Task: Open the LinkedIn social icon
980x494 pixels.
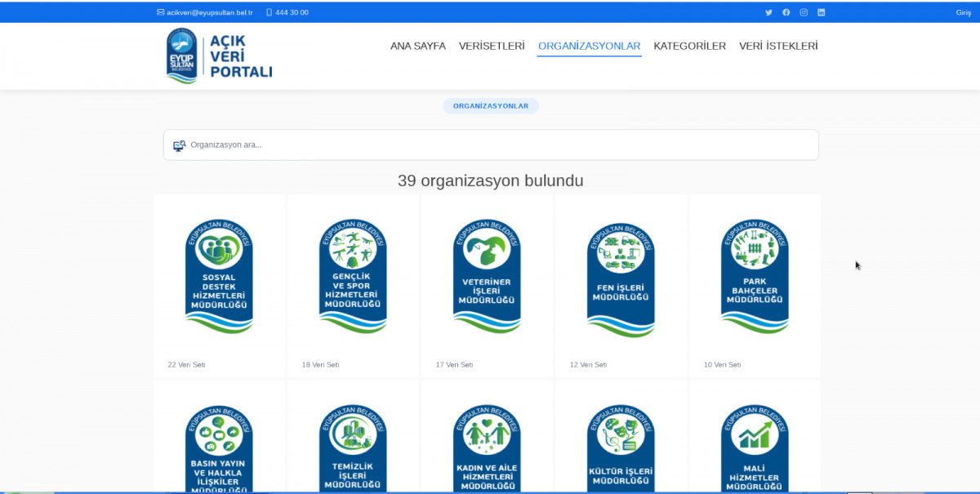Action: pos(822,12)
